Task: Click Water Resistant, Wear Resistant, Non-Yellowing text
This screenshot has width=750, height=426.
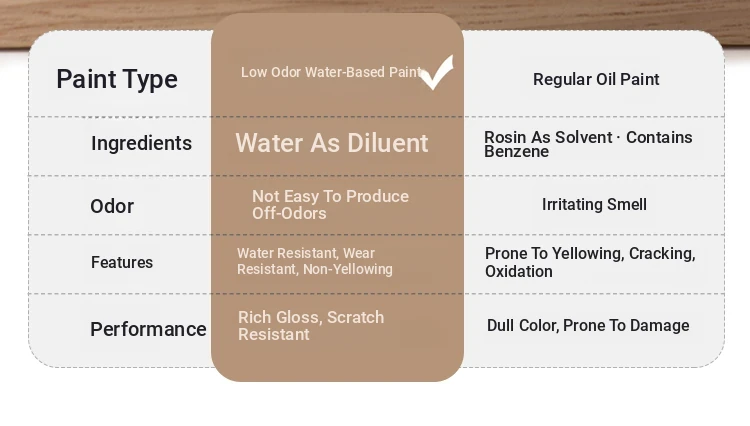Action: tap(315, 261)
